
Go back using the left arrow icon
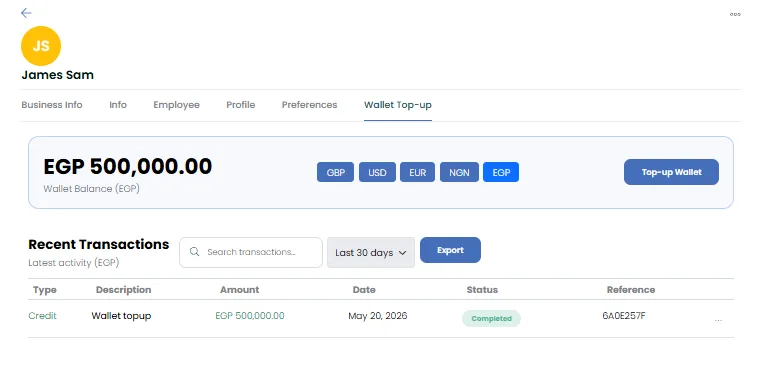tap(26, 13)
